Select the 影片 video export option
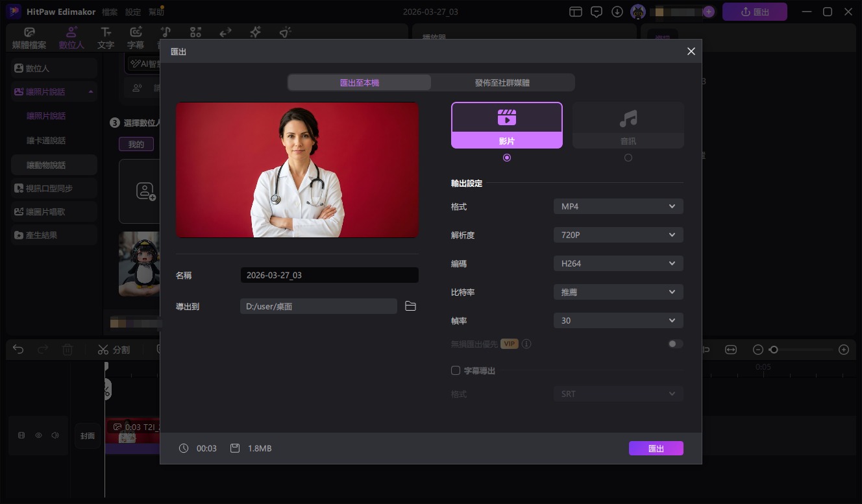The image size is (862, 504). pos(506,125)
